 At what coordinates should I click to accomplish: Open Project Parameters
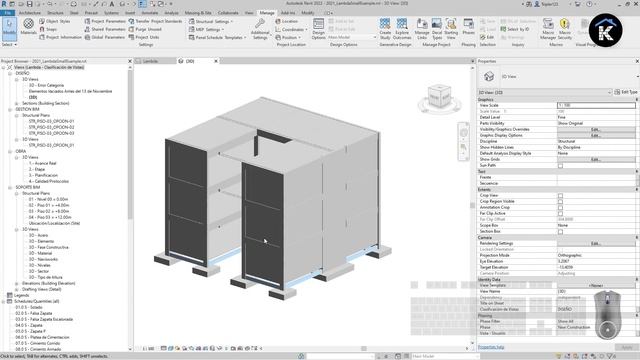(x=105, y=21)
